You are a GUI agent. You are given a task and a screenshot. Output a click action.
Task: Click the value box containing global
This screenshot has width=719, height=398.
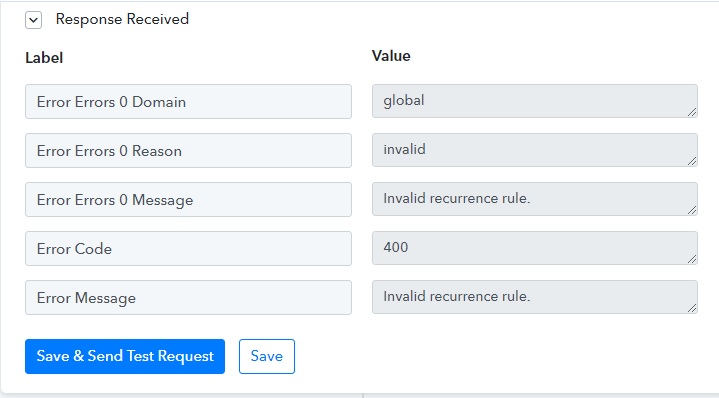535,101
